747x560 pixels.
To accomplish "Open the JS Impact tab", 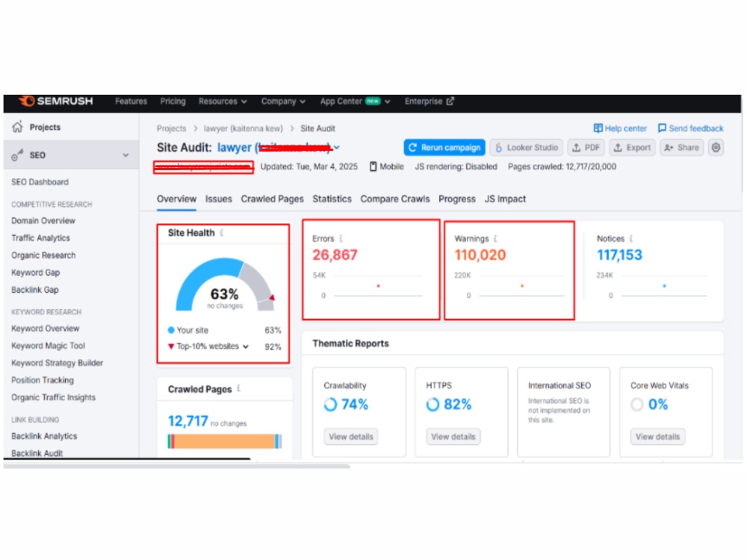I will click(x=505, y=199).
